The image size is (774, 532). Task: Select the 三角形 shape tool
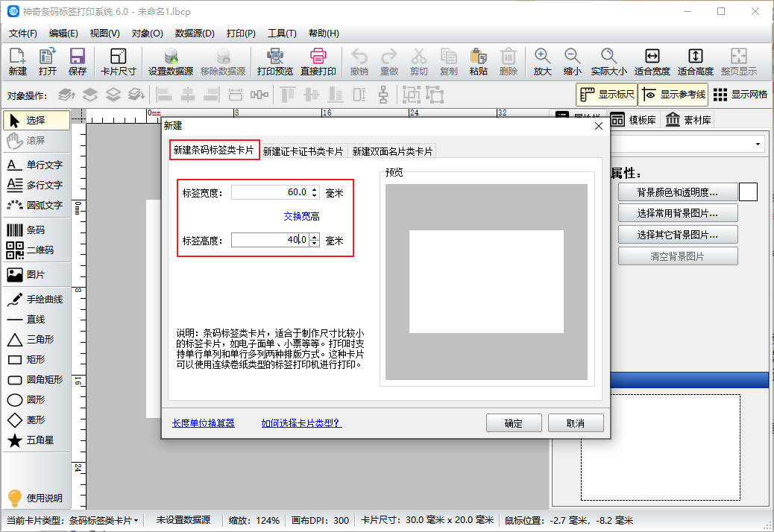(37, 340)
